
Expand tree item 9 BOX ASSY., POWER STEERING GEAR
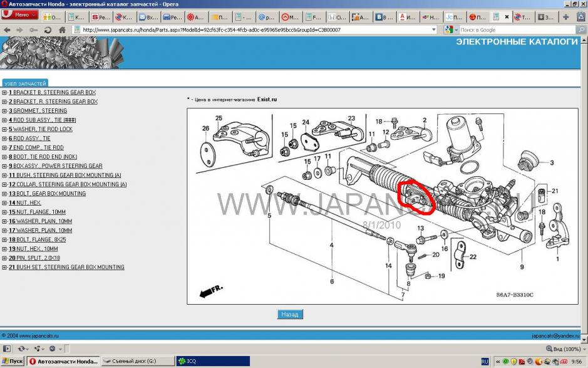coord(4,166)
